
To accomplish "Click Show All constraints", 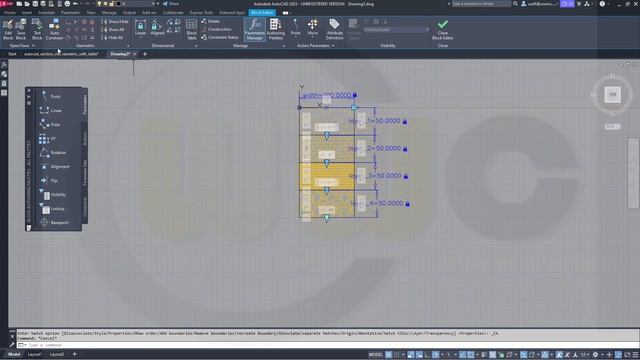I will point(113,29).
